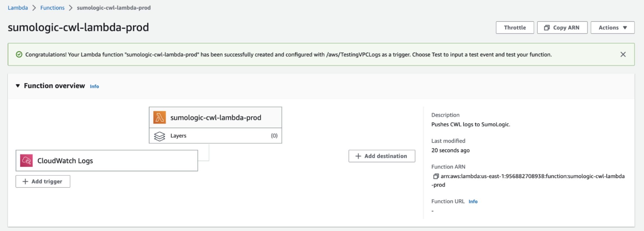Add a new trigger
The height and width of the screenshot is (231, 644).
43,181
